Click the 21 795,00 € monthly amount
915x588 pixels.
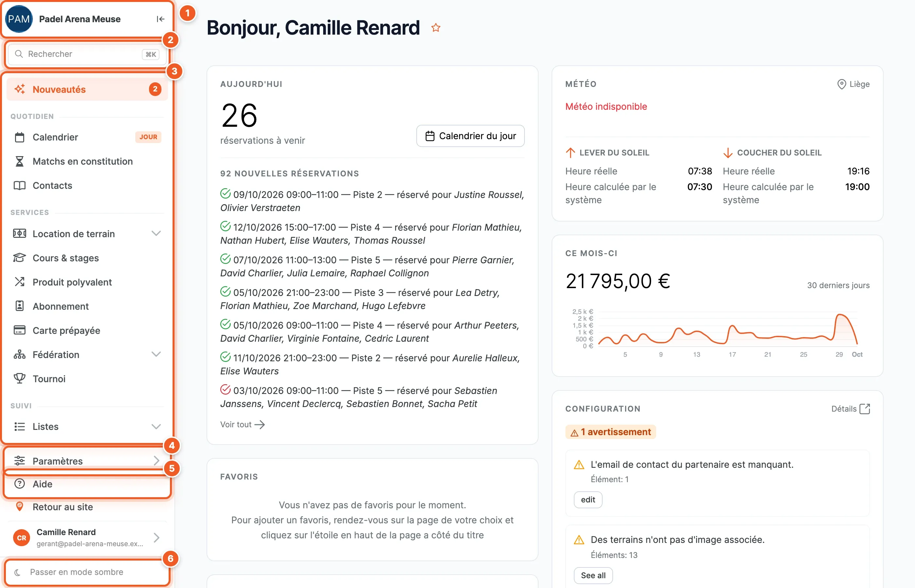coord(618,281)
